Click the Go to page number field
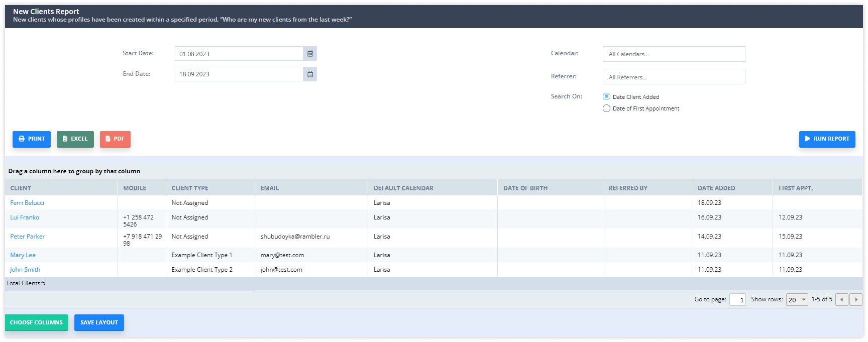This screenshot has height=342, width=868. pos(737,300)
